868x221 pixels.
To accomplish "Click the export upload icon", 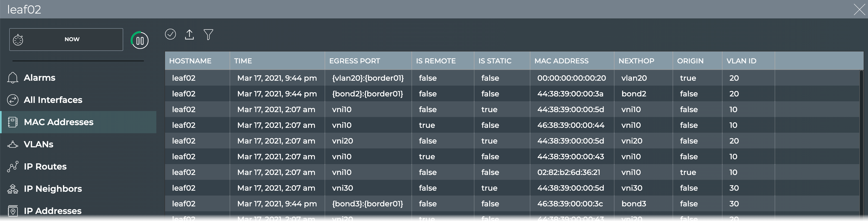I will click(189, 34).
